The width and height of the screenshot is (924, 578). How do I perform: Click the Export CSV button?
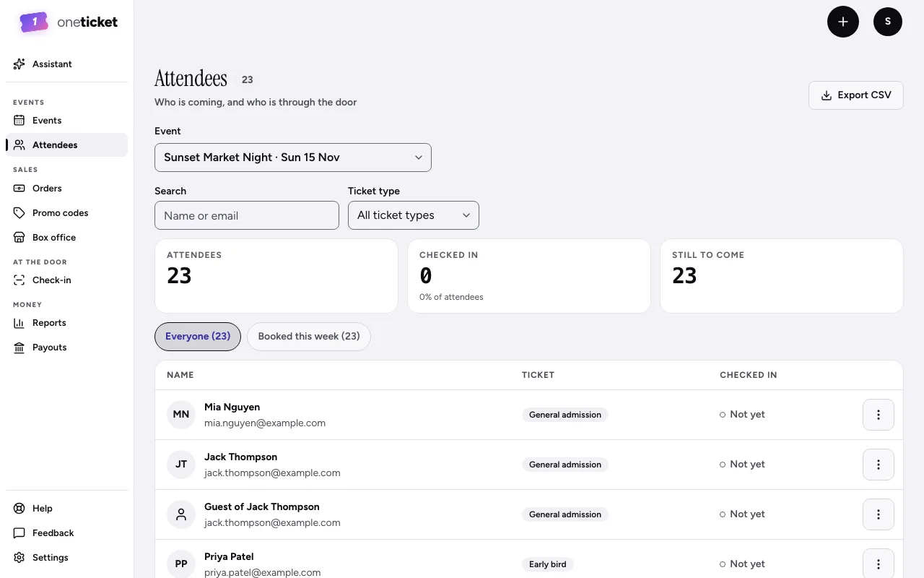pyautogui.click(x=856, y=95)
